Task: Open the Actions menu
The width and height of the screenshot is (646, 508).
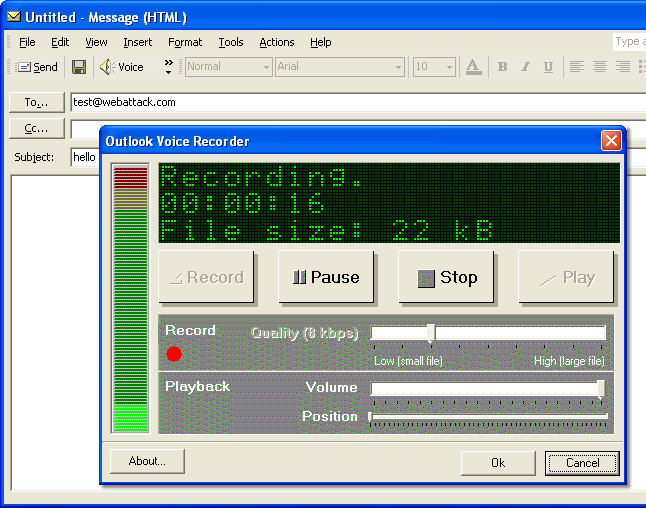Action: click(x=276, y=42)
